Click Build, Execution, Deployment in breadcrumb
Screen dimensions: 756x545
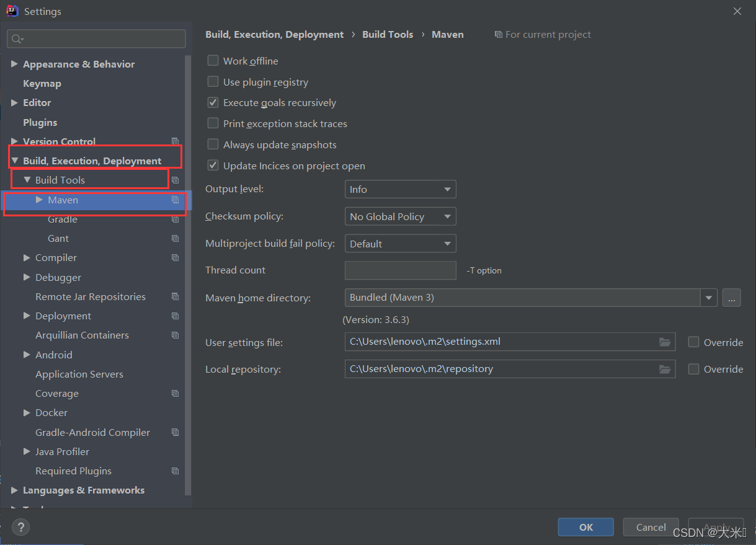275,35
